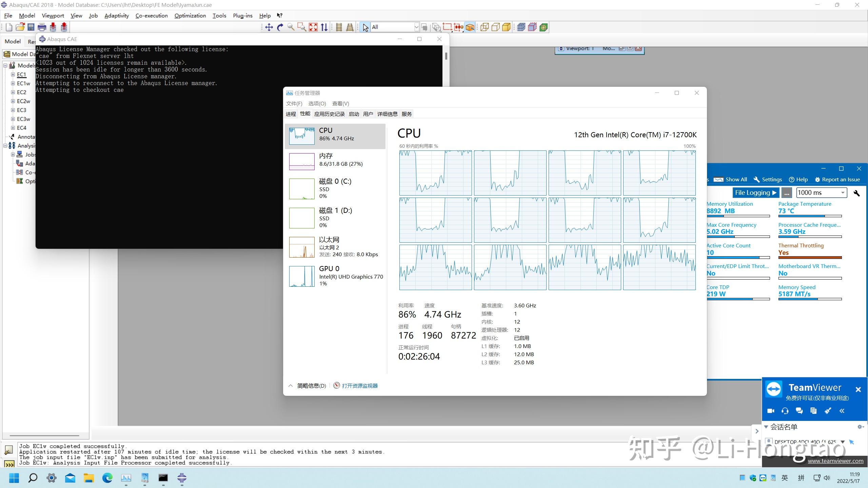Screen dimensions: 868x488
Task: Click the ... button next to File Logging
Action: [787, 193]
